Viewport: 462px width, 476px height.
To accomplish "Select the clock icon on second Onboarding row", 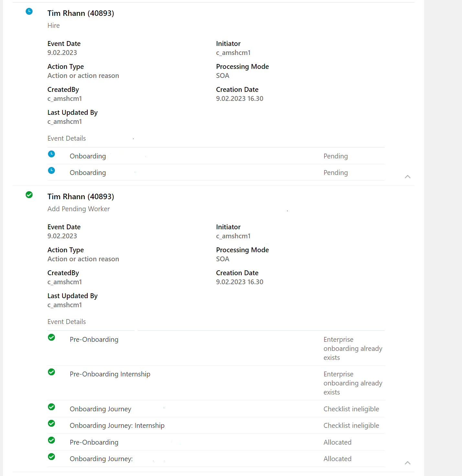I will tap(51, 170).
